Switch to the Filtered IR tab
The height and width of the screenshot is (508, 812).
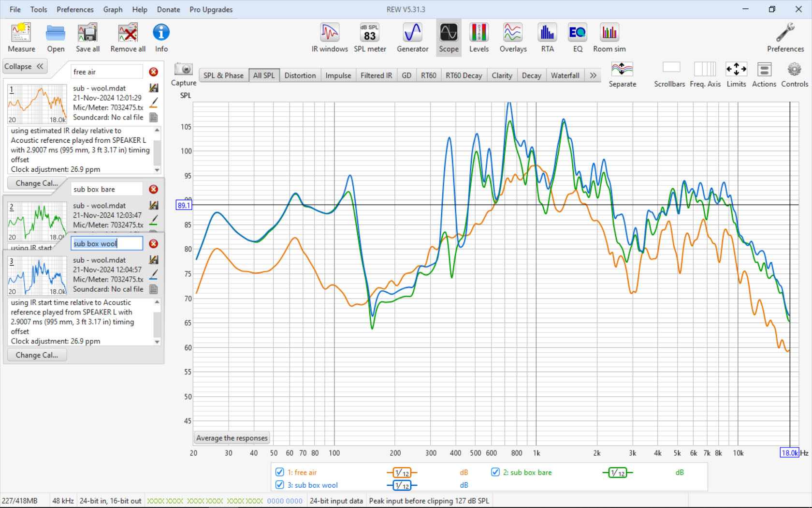point(376,75)
